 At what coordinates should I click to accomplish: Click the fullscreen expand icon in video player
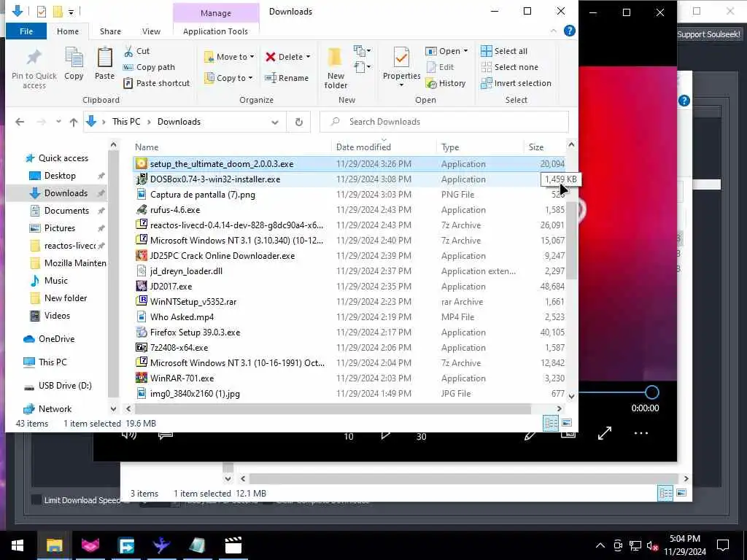pyautogui.click(x=605, y=433)
